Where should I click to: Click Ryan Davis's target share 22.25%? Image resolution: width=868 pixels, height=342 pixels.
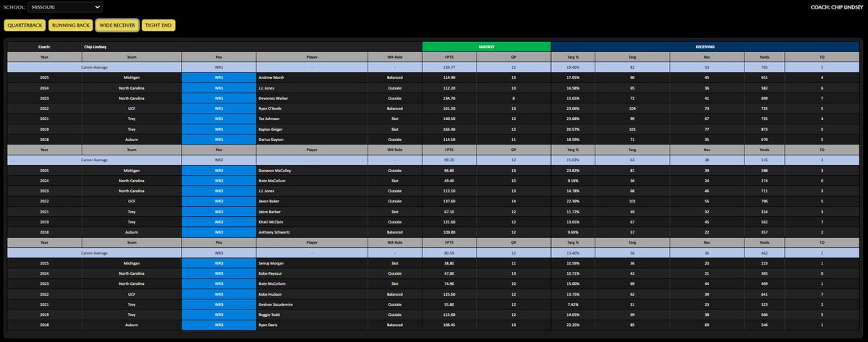[x=573, y=325]
